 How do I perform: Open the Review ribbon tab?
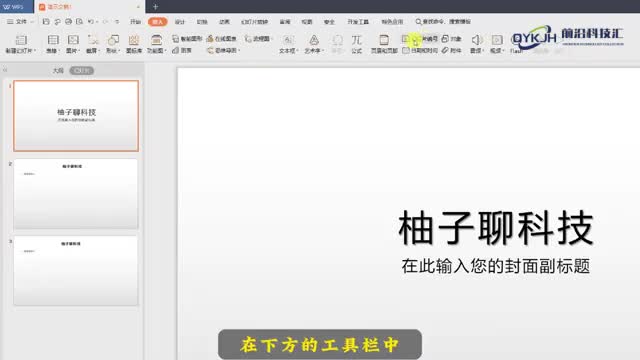[285, 22]
